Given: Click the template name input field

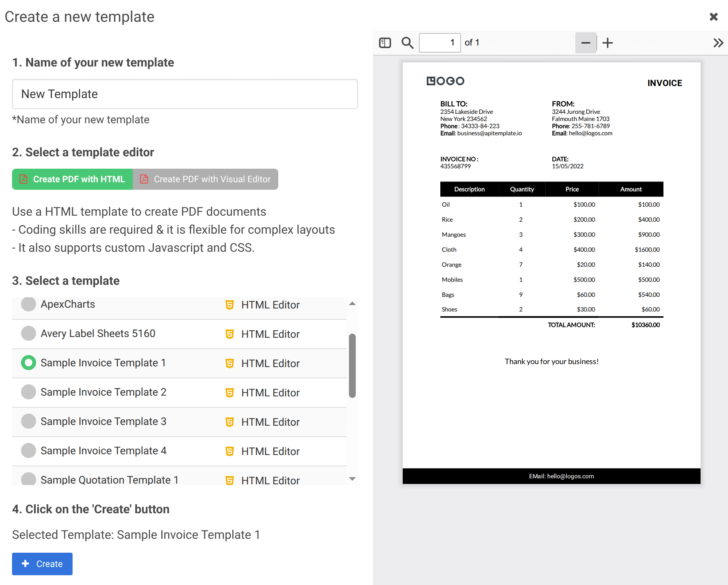Looking at the screenshot, I should click(185, 94).
